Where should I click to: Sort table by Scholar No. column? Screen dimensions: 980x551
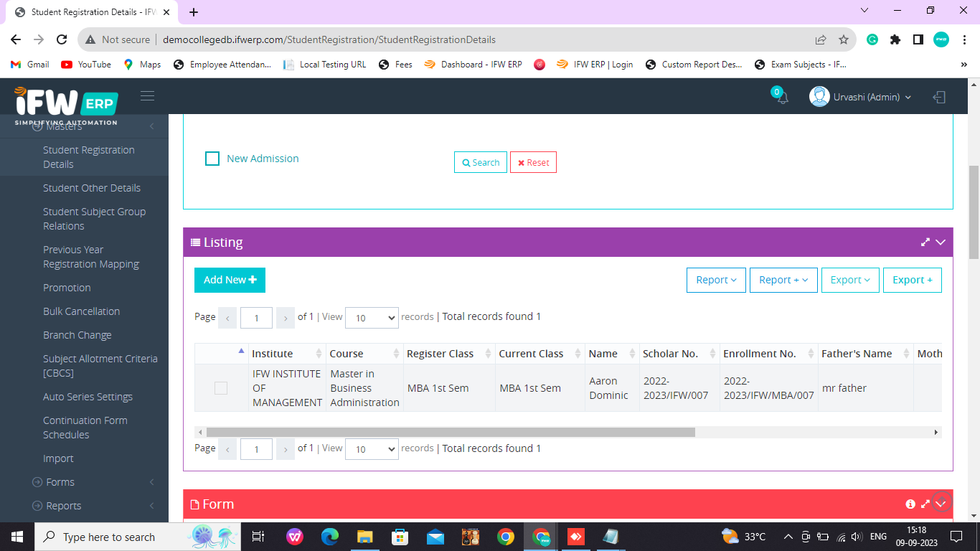pyautogui.click(x=679, y=354)
